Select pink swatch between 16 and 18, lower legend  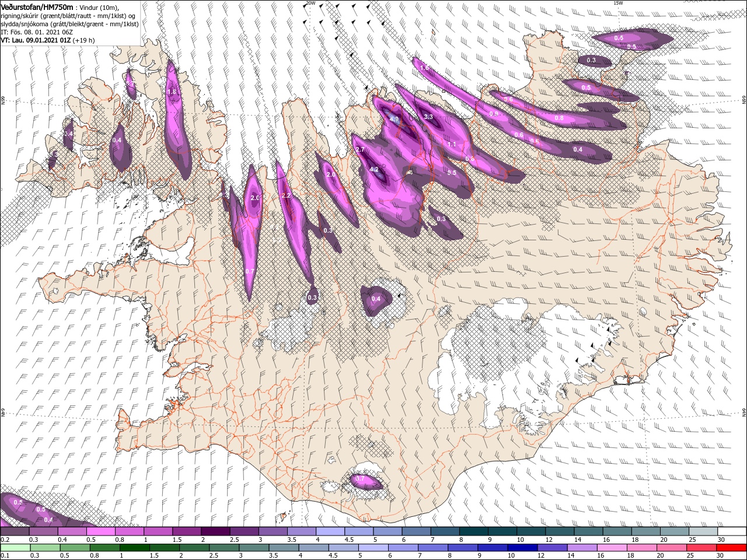click(612, 548)
